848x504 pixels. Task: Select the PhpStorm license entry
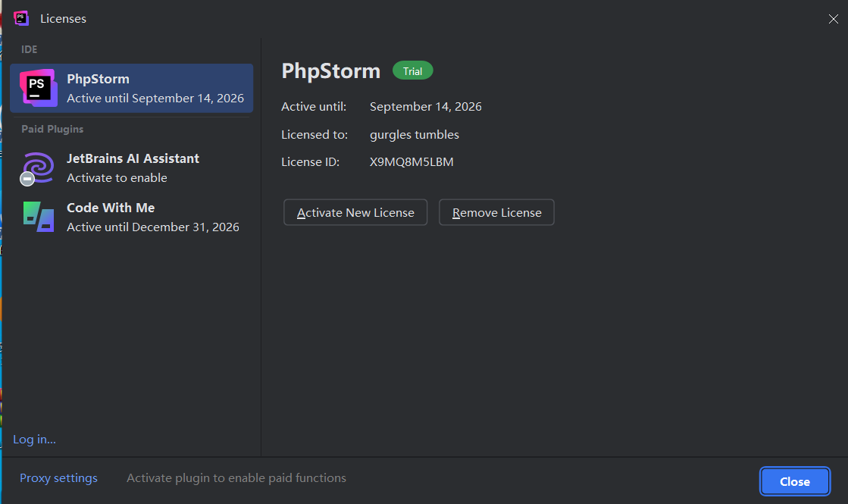(x=131, y=88)
